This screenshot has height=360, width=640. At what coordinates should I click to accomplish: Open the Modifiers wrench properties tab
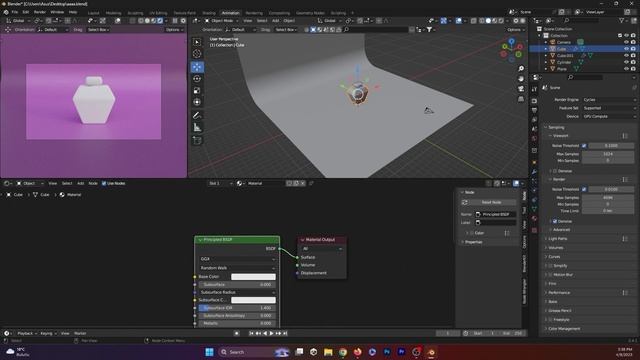tap(534, 172)
